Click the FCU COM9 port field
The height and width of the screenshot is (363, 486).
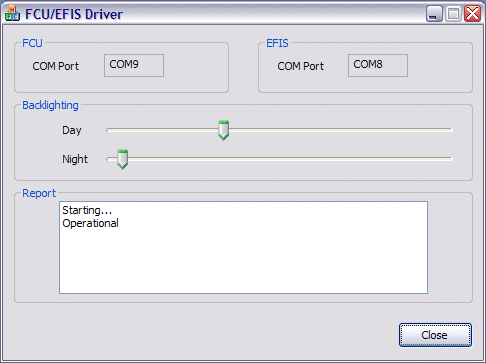tap(134, 65)
